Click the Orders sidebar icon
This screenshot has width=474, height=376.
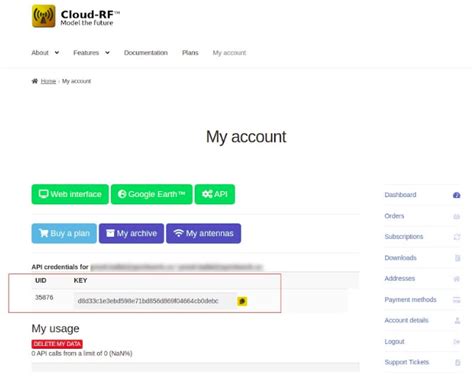pos(457,216)
